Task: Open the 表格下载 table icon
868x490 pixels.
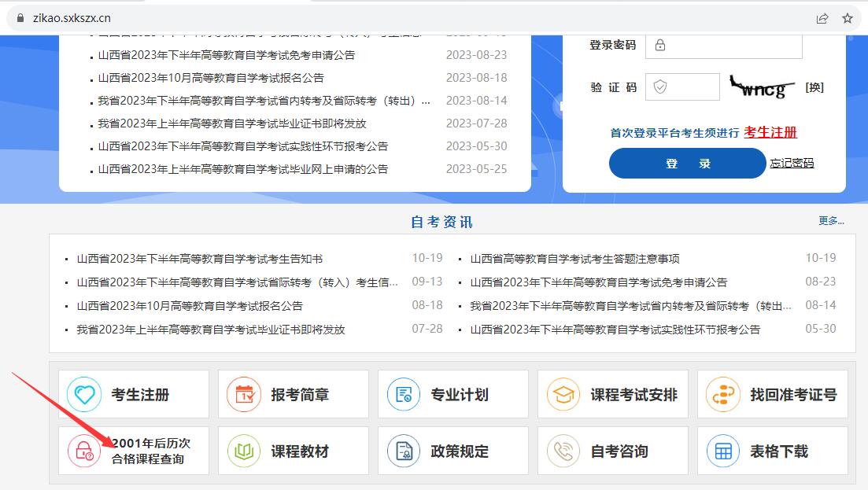Action: [723, 451]
